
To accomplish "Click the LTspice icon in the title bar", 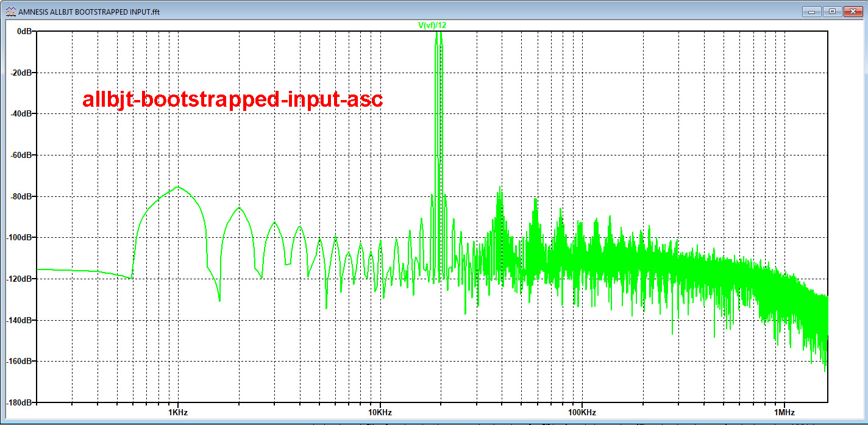I will [x=10, y=11].
